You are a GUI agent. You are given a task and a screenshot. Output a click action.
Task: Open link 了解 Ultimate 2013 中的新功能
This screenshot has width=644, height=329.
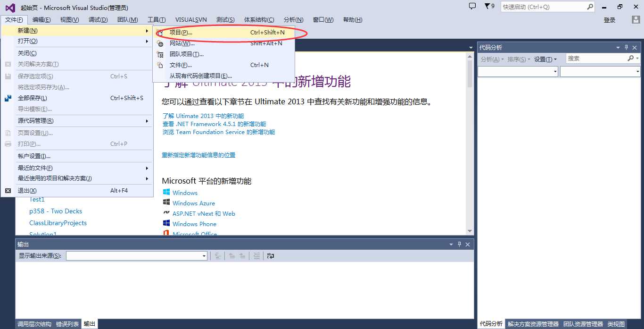203,116
